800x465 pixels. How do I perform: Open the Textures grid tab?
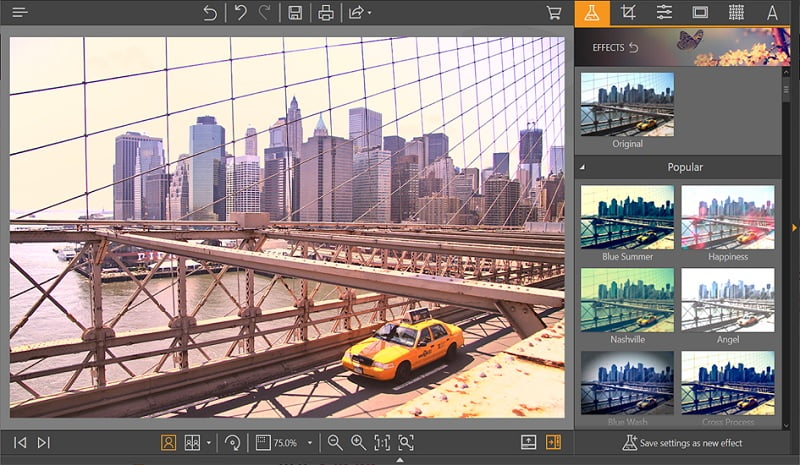(x=736, y=13)
